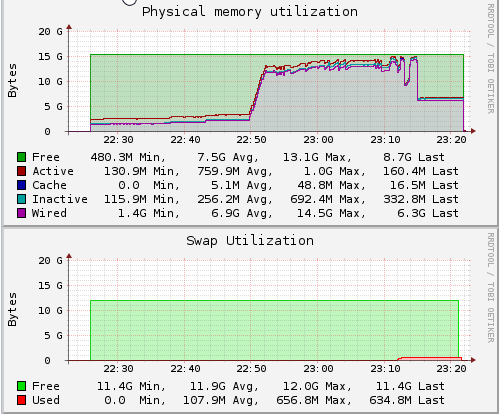Click the 23:20 label on swap chart axis
This screenshot has width=500, height=414.
click(451, 369)
